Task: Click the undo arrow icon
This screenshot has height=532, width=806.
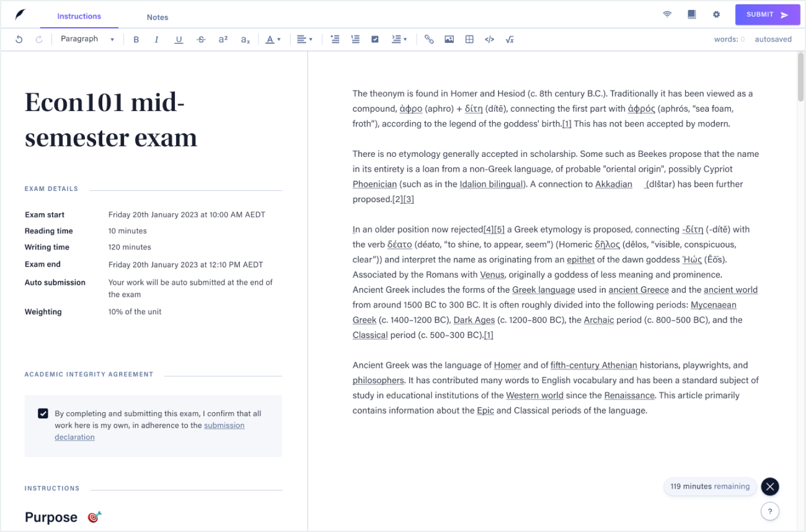Action: click(x=19, y=40)
